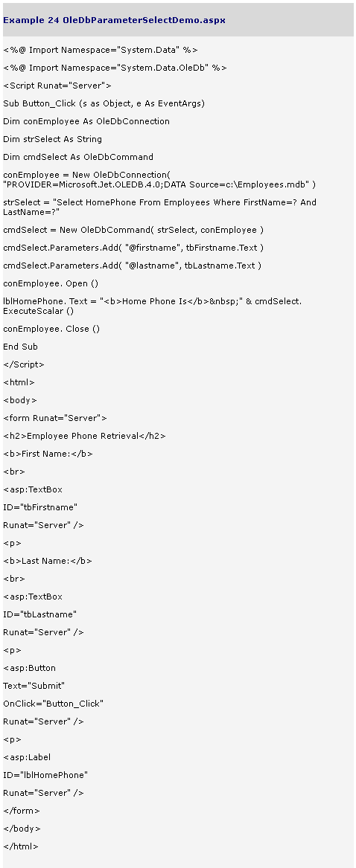Click the OnClick="Button_Click" attribute line
This screenshot has height=868, width=356.
coord(53,704)
